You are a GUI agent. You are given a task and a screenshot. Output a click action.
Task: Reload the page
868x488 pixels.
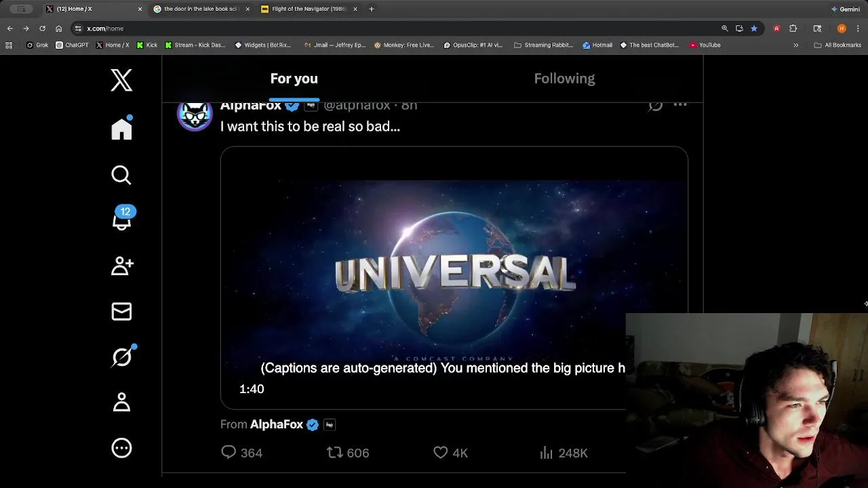pos(42,28)
